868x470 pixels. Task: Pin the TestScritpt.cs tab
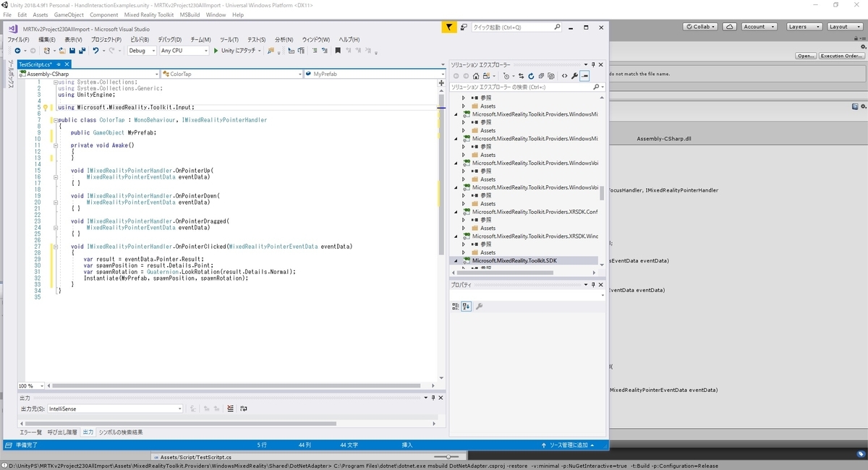59,64
